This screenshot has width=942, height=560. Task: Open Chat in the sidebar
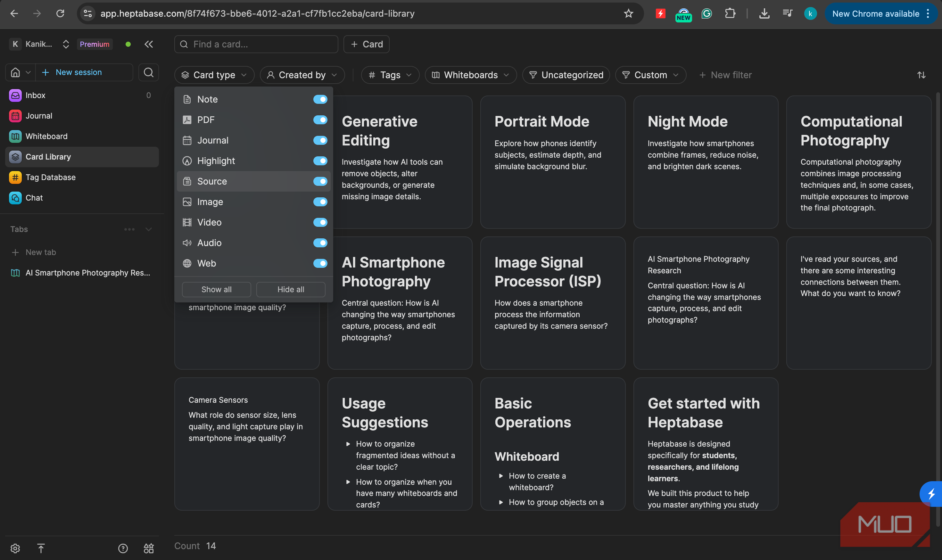[x=82, y=198]
